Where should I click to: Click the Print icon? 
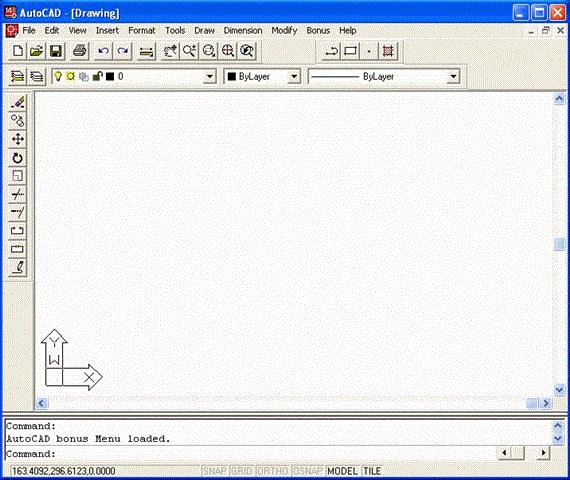point(79,51)
